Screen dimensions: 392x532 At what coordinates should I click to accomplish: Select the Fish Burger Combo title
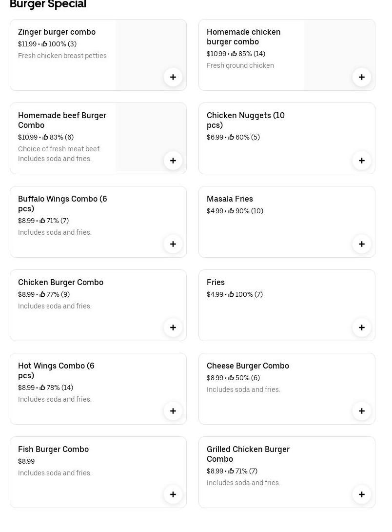coord(53,450)
